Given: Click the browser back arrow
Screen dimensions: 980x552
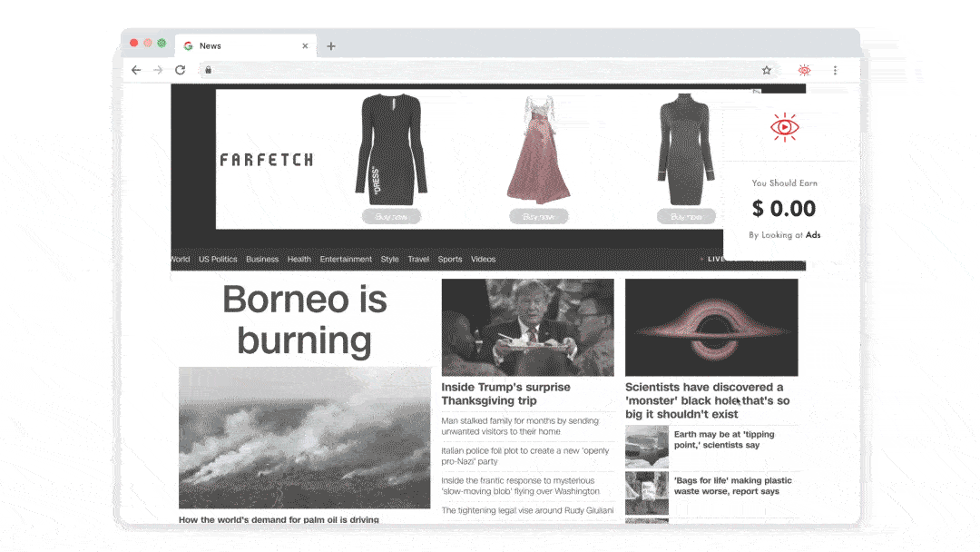Looking at the screenshot, I should [x=136, y=70].
